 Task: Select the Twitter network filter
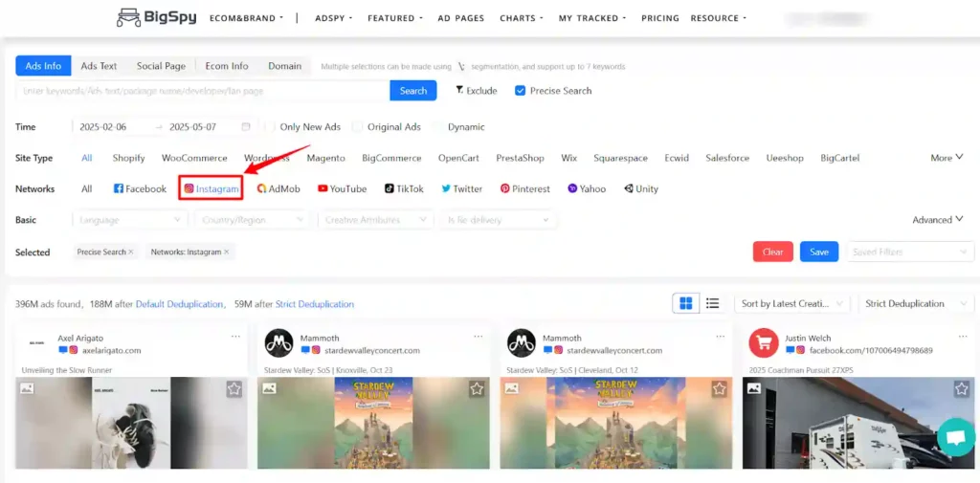pos(462,188)
